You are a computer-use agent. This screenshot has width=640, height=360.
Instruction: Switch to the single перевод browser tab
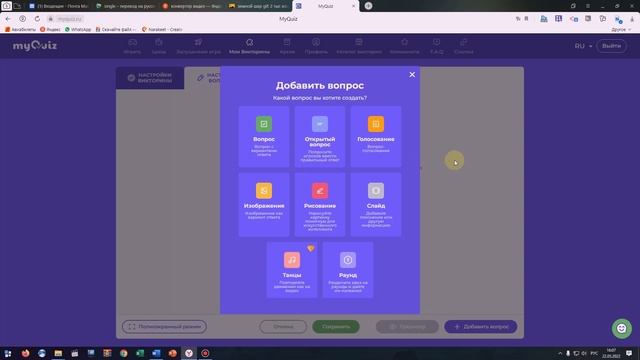click(x=125, y=6)
